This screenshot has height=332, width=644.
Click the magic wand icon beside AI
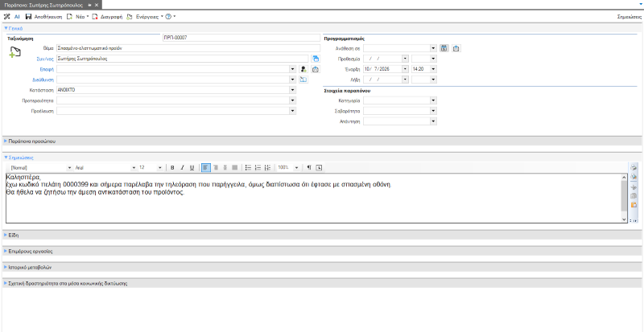click(x=7, y=17)
